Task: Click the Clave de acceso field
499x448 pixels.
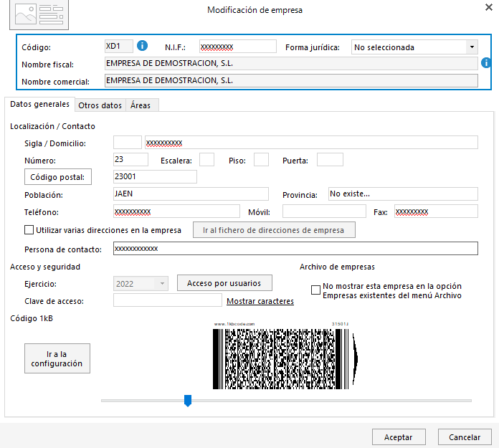Action: pos(167,300)
